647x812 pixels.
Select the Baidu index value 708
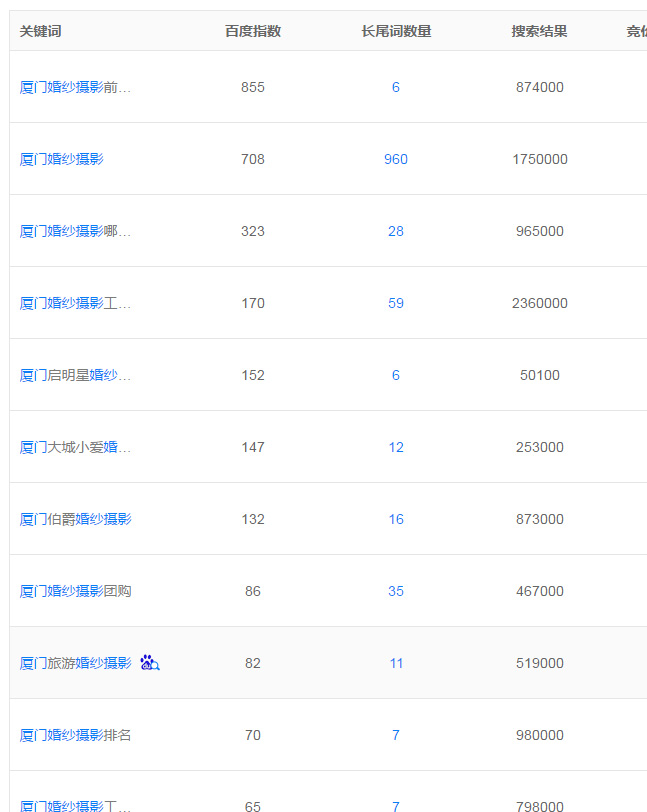[x=253, y=159]
